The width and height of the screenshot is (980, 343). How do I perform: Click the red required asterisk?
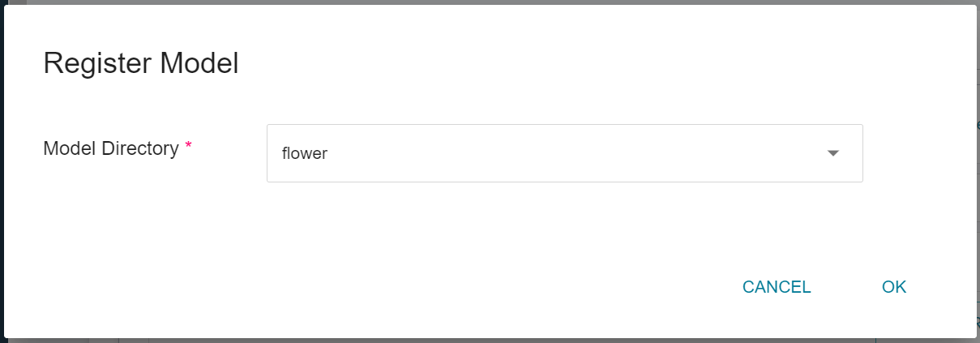189,146
